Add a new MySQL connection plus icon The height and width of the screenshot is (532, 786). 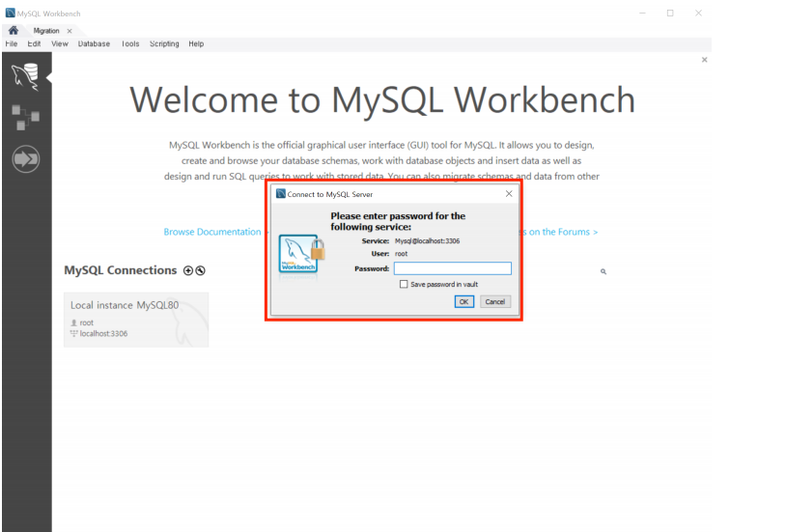(x=188, y=270)
